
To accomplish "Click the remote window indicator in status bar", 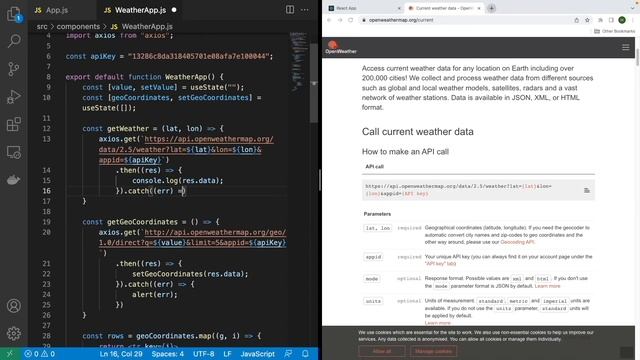I will pyautogui.click(x=9, y=354).
